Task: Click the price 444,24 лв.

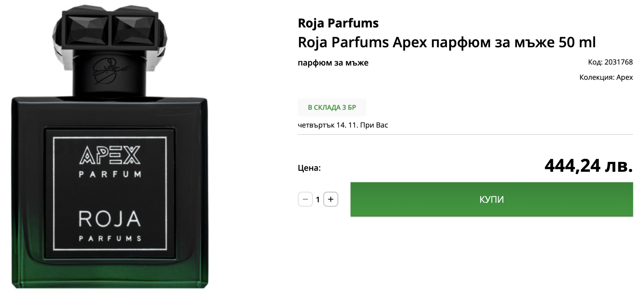Action: point(588,166)
